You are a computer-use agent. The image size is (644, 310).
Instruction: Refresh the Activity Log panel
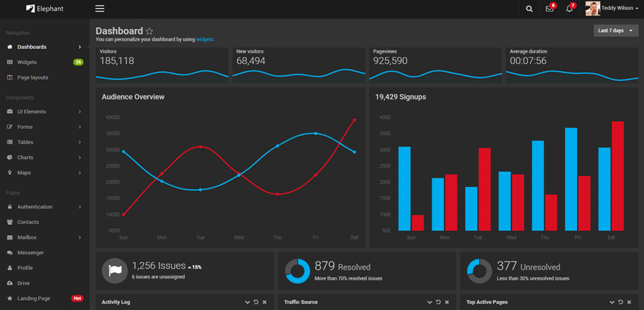click(x=256, y=302)
